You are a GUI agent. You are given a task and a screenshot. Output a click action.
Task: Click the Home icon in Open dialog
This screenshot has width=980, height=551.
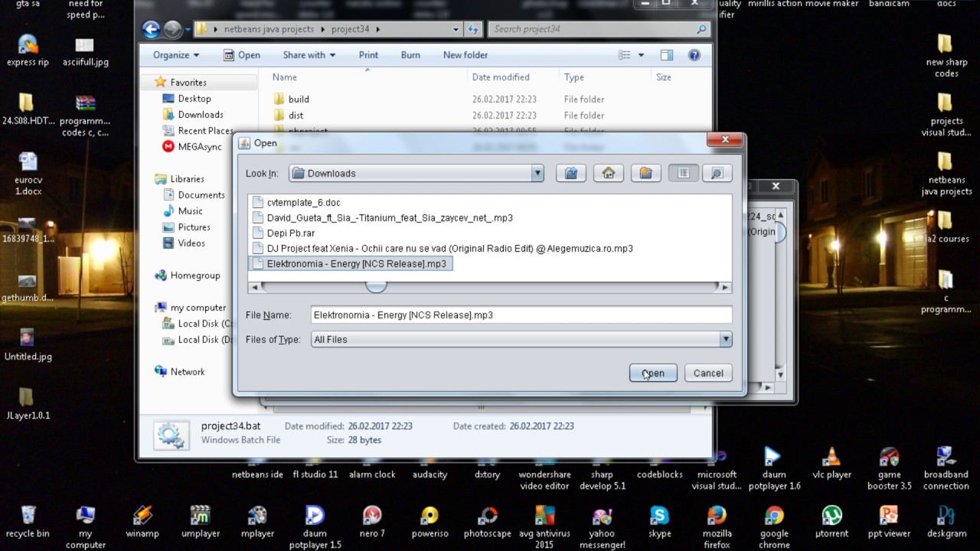click(x=608, y=173)
